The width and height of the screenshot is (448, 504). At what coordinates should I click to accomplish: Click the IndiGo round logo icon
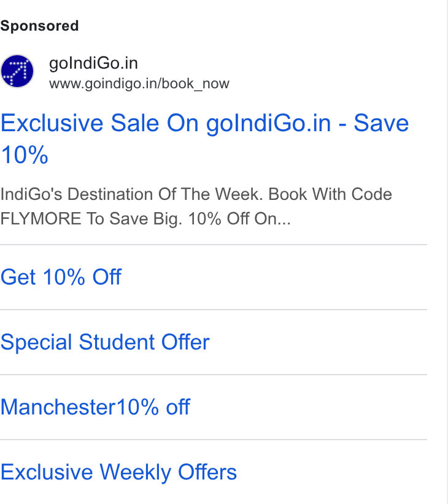click(17, 71)
